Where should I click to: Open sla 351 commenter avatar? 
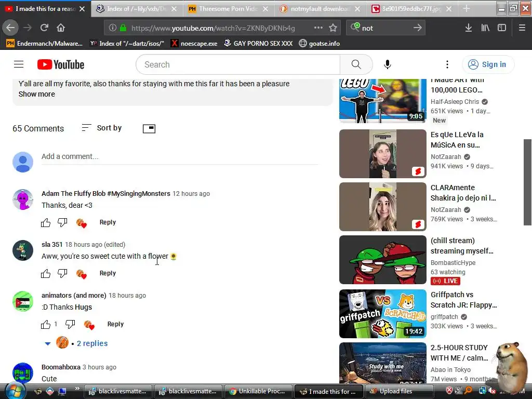click(x=23, y=250)
